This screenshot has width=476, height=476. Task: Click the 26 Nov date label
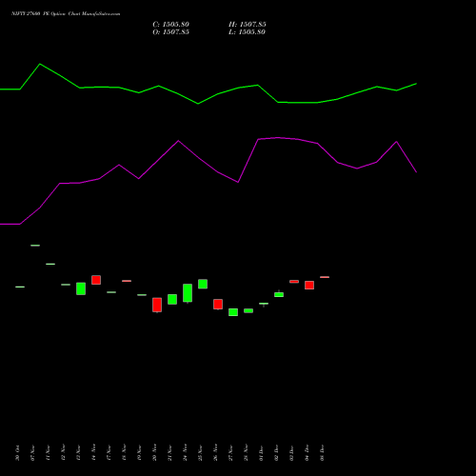(x=215, y=453)
